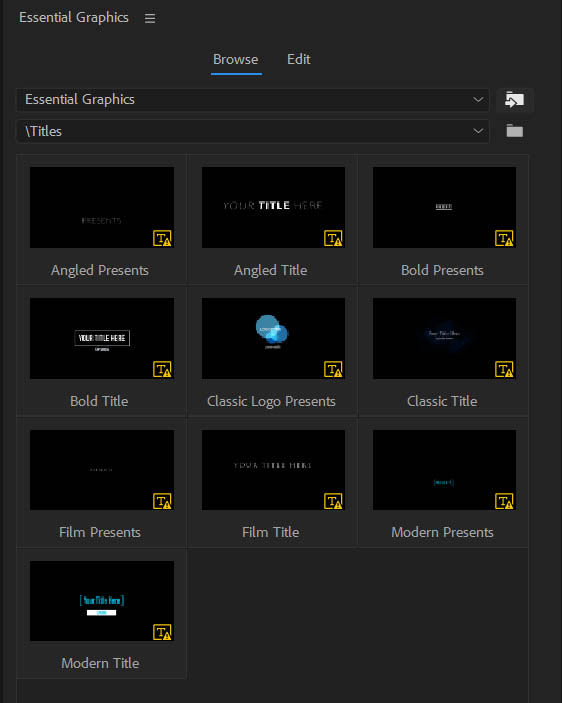Click the Classic Title label text

pos(442,401)
